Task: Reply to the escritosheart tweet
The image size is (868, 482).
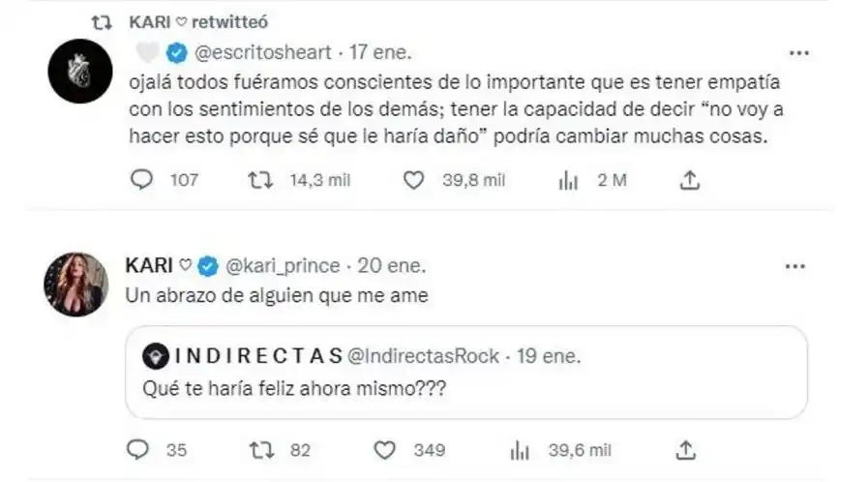Action: [x=141, y=180]
